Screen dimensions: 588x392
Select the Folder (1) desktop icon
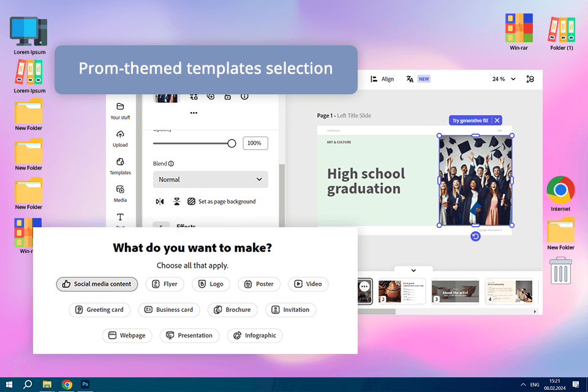[x=562, y=33]
